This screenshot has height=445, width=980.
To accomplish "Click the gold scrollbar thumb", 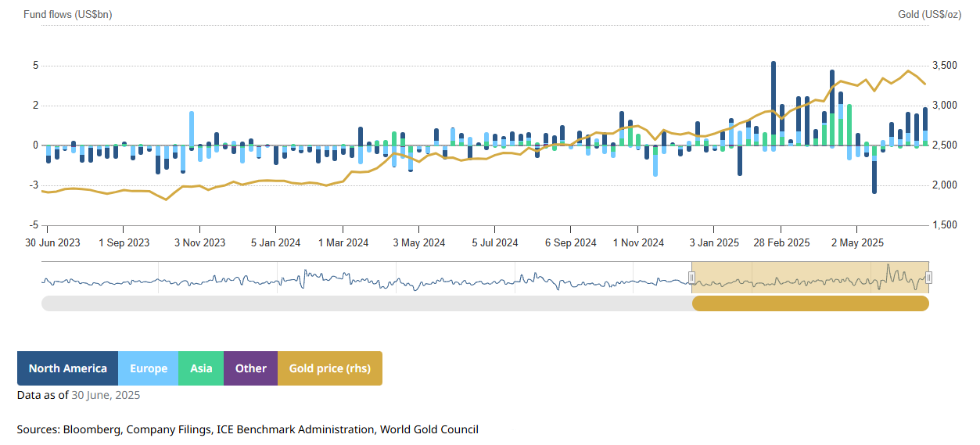I will pyautogui.click(x=810, y=303).
